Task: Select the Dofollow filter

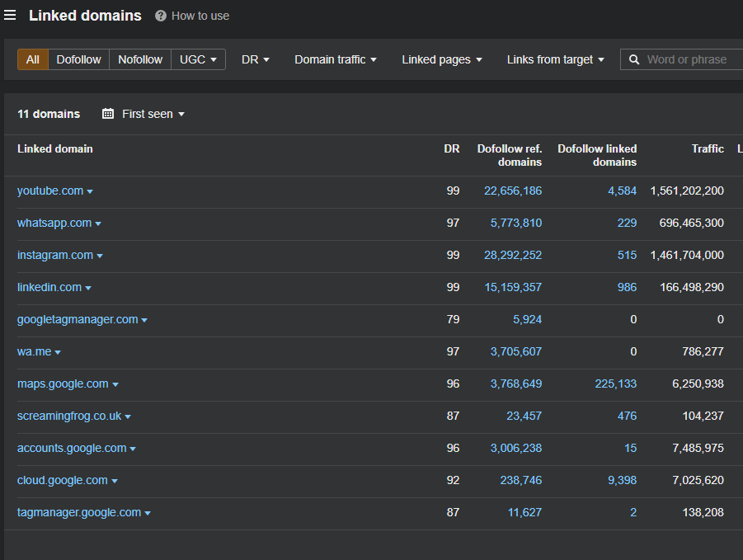Action: point(78,59)
